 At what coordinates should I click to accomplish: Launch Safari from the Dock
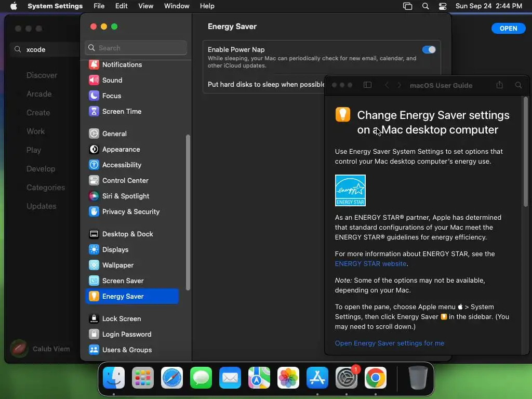(172, 378)
